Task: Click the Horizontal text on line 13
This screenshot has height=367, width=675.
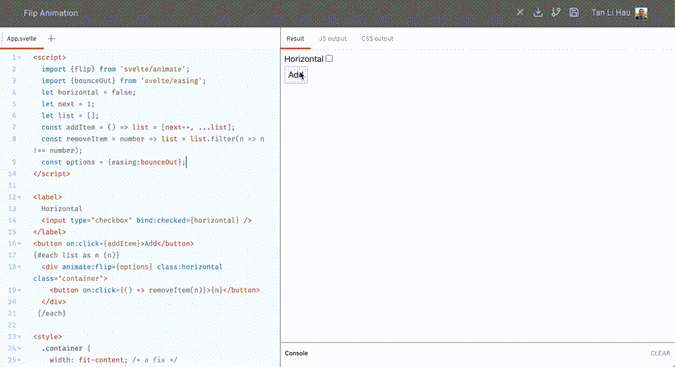Action: [x=62, y=209]
